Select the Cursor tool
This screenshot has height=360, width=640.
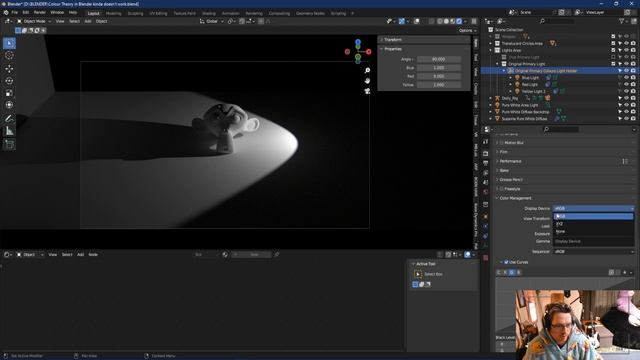coord(9,56)
